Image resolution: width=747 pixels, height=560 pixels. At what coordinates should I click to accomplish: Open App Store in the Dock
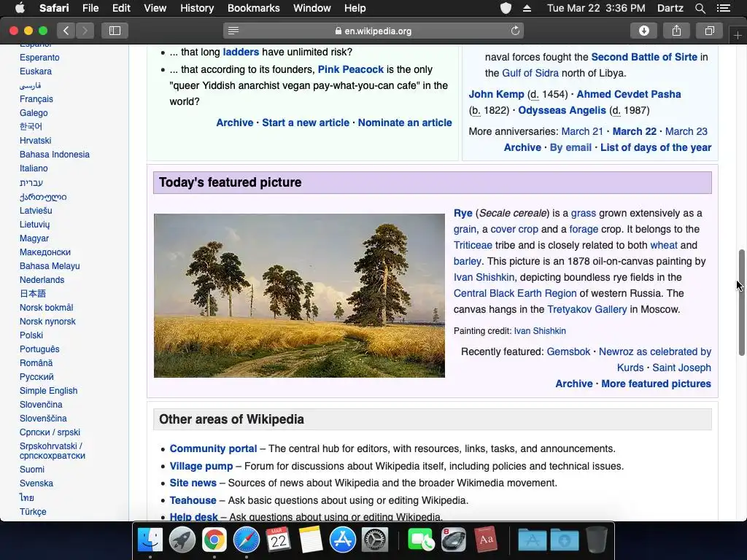tap(343, 540)
